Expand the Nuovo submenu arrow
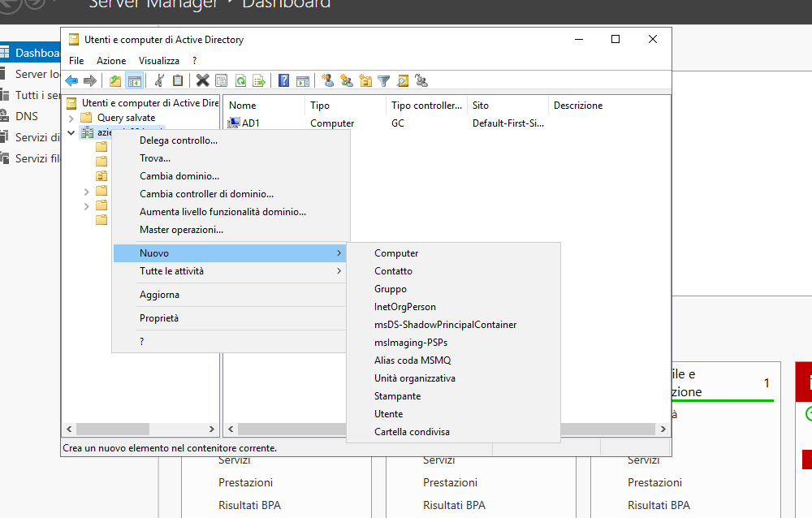This screenshot has height=518, width=812. click(x=339, y=253)
